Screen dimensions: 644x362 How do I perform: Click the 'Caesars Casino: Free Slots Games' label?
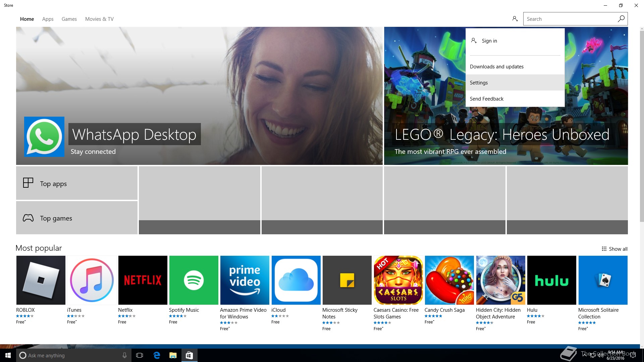[x=396, y=313]
